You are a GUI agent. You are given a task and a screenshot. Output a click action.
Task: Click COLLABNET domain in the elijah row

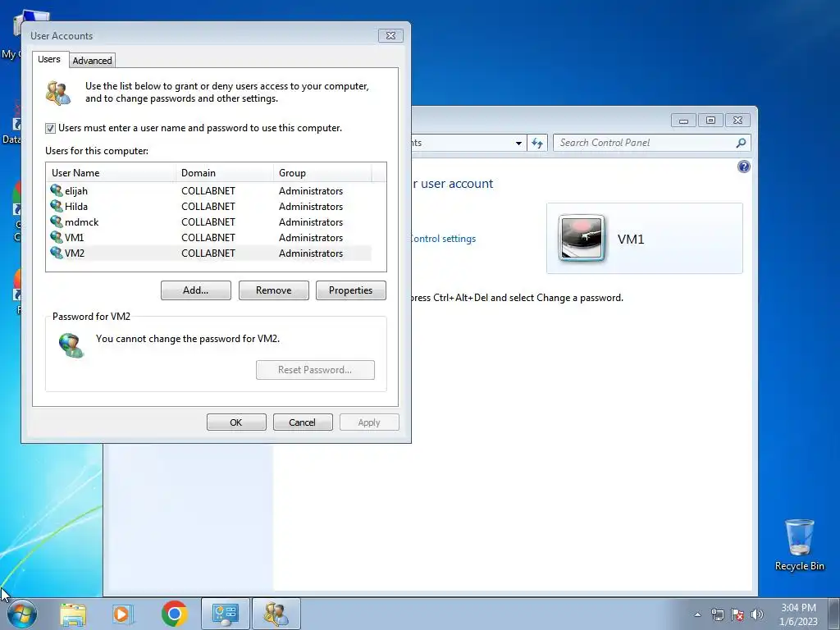(208, 190)
